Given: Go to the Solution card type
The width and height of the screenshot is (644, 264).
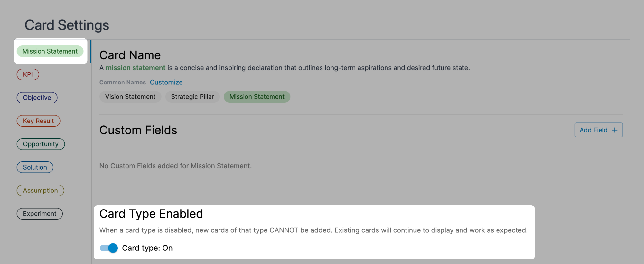Looking at the screenshot, I should [35, 167].
